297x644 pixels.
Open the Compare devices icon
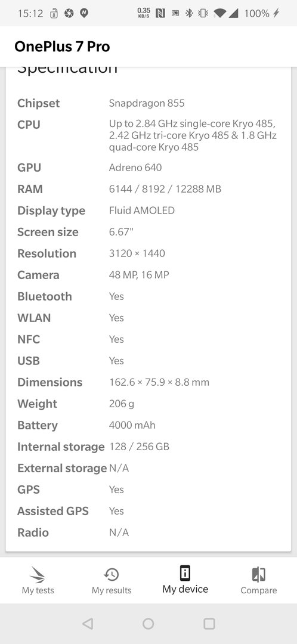pos(258,574)
